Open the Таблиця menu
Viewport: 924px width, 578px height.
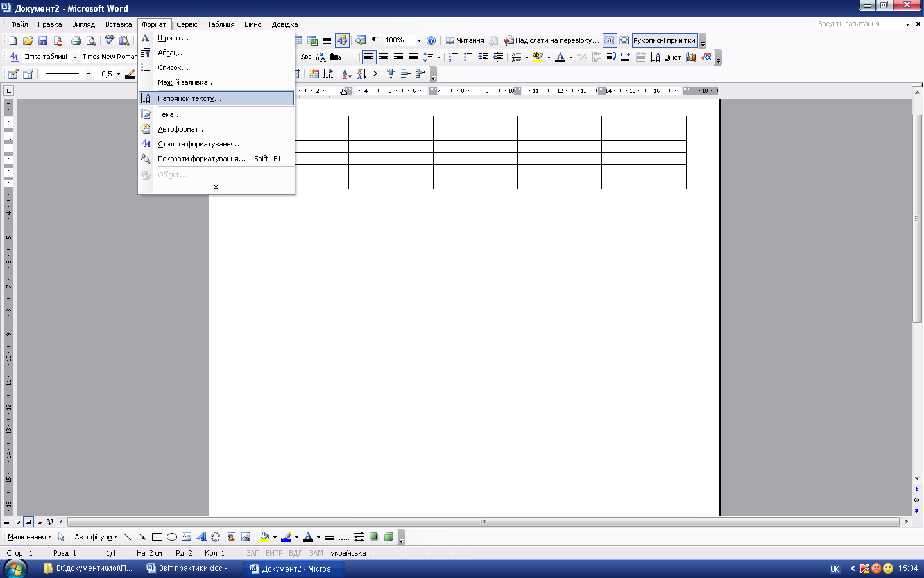coord(221,24)
